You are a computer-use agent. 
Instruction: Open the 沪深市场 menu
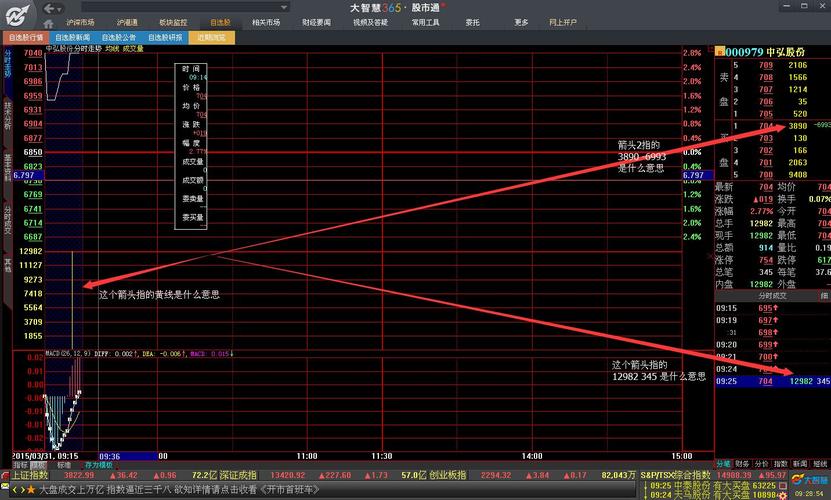[80, 22]
